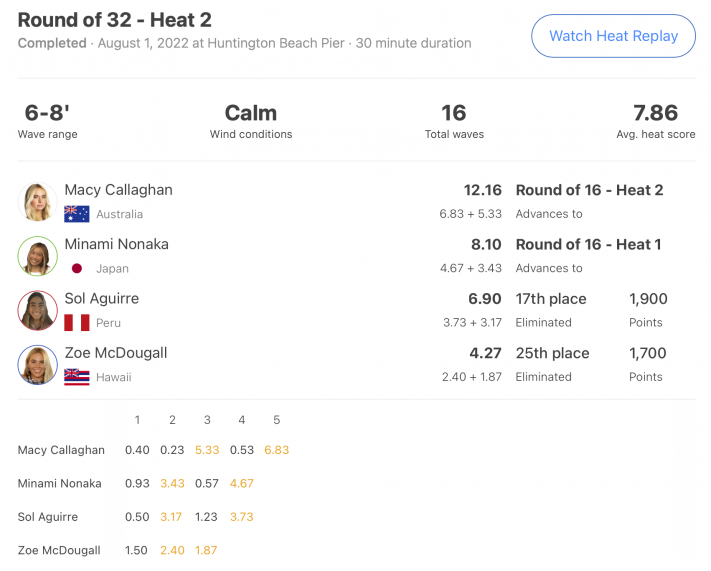Select the Zoe McDougall name heading

click(x=116, y=353)
